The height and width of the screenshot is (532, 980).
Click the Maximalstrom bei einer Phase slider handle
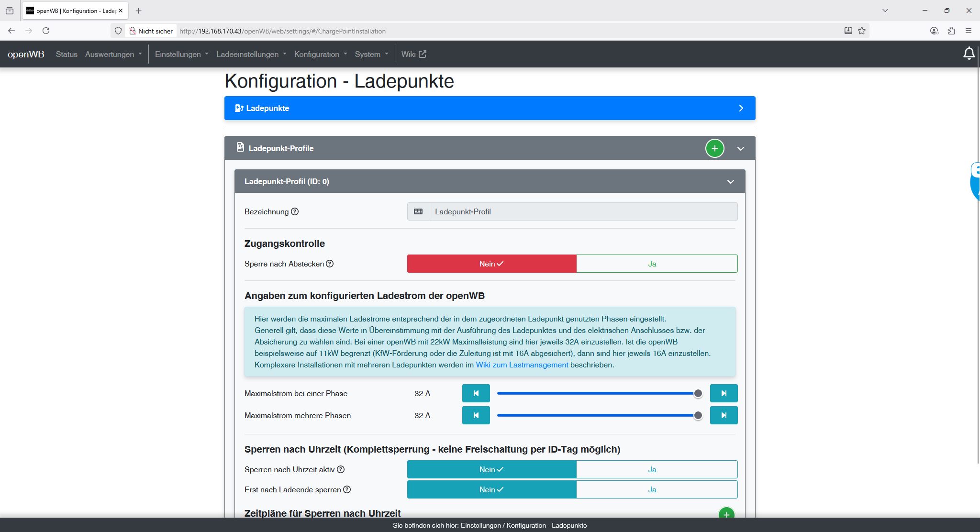[x=698, y=393]
